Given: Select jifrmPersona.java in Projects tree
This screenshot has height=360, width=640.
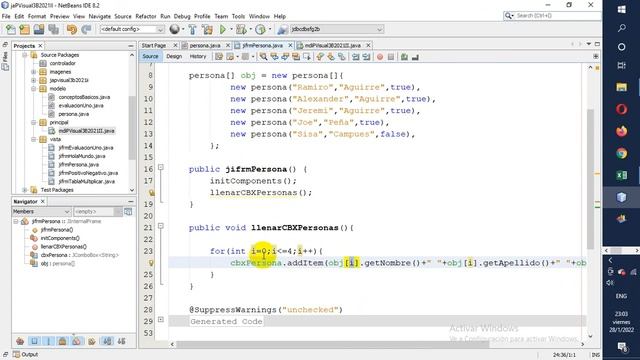Looking at the screenshot, I should point(78,164).
